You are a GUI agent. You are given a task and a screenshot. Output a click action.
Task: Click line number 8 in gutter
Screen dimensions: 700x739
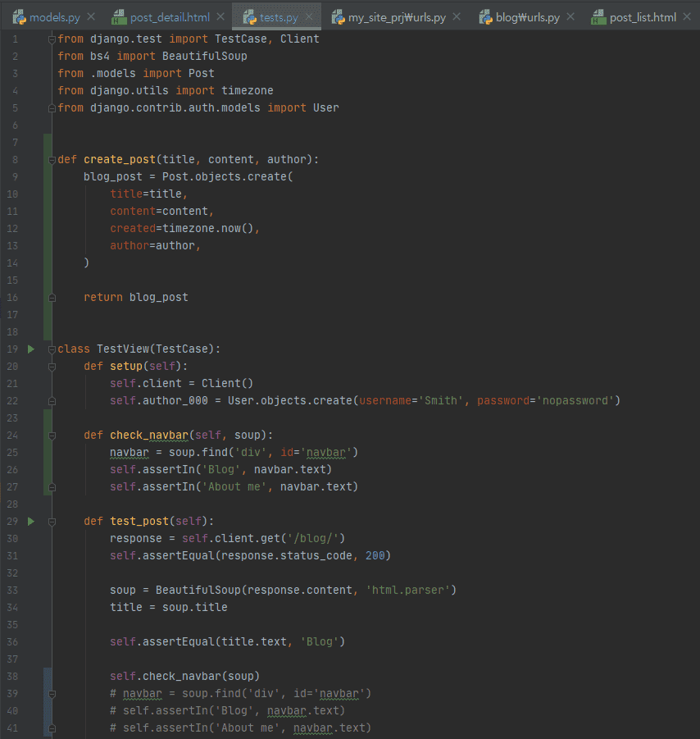tap(15, 160)
